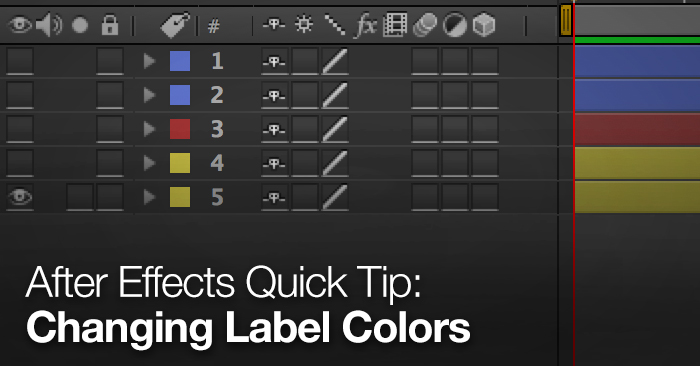Click the Video eye column header icon
Viewport: 700px width, 366px height.
tap(20, 25)
